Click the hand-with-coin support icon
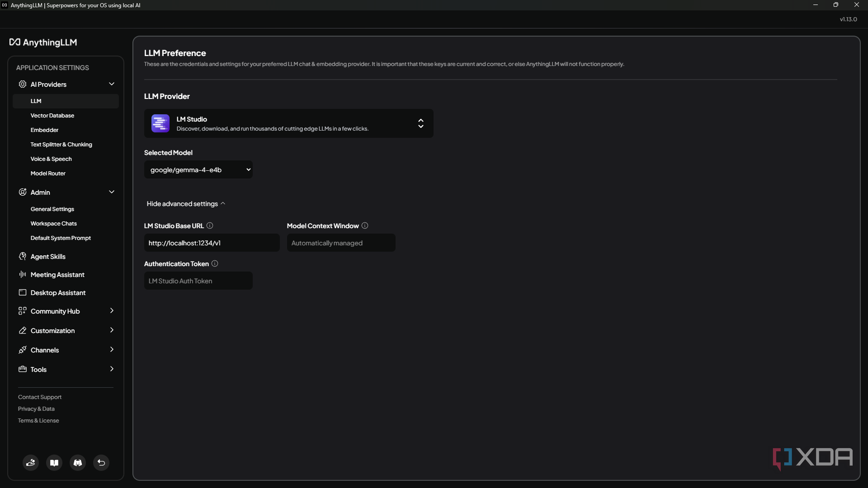Screen dimensions: 868x488 (x=31, y=463)
